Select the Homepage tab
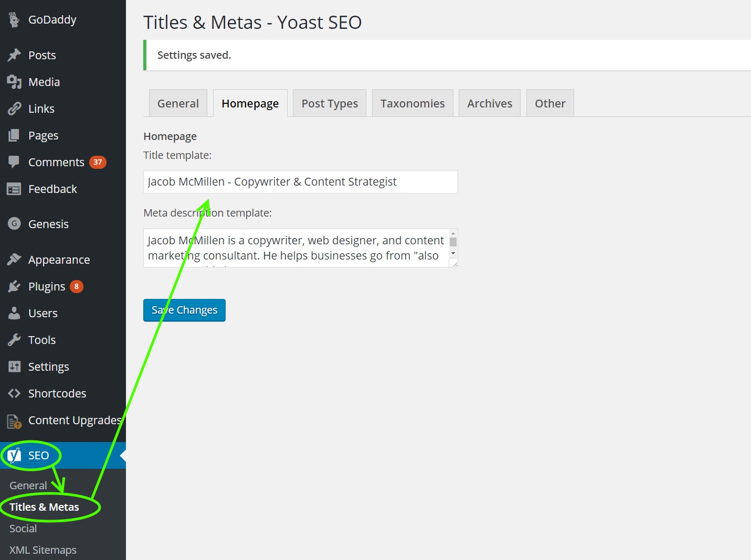Screen dimensions: 751x560 [250, 103]
